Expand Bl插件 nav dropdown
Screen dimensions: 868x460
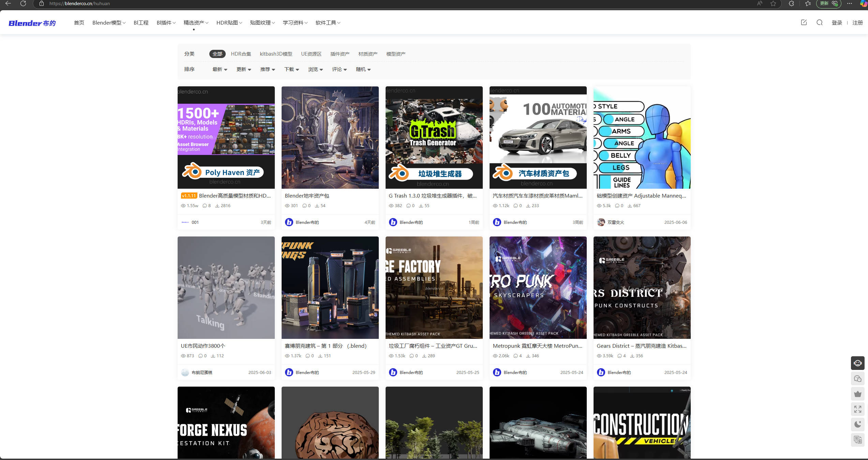166,23
